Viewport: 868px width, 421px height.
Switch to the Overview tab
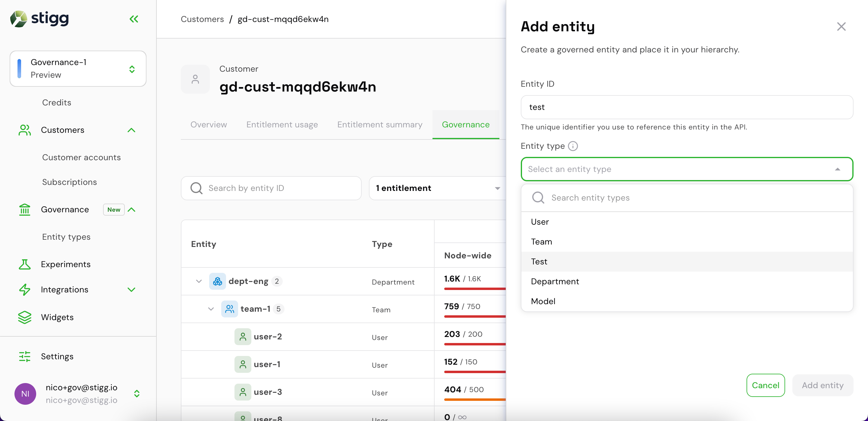click(209, 125)
